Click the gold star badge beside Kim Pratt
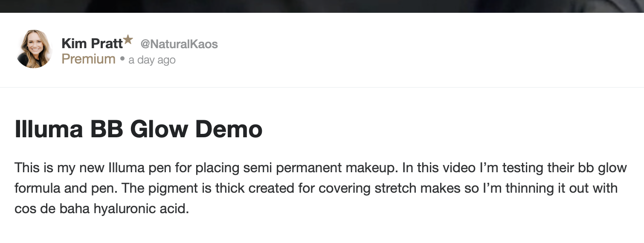Viewport: 644px width, 243px height. click(x=128, y=40)
